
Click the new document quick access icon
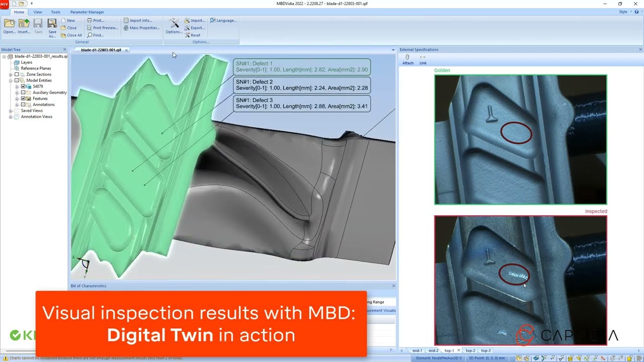14,4
